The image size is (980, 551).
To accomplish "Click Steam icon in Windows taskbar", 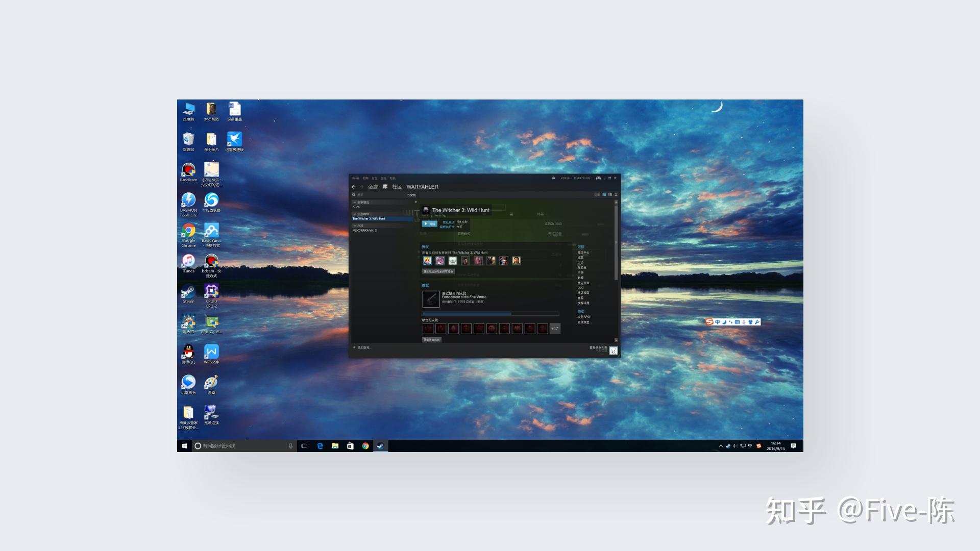I will 380,446.
